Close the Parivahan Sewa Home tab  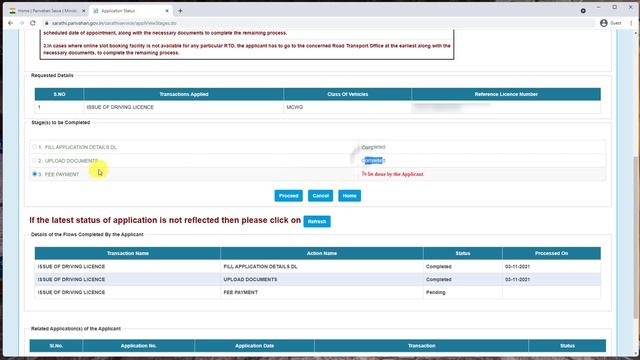[83, 11]
